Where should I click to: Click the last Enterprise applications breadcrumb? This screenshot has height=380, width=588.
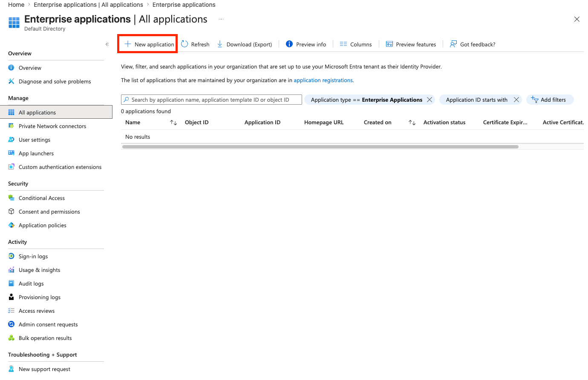click(x=184, y=5)
